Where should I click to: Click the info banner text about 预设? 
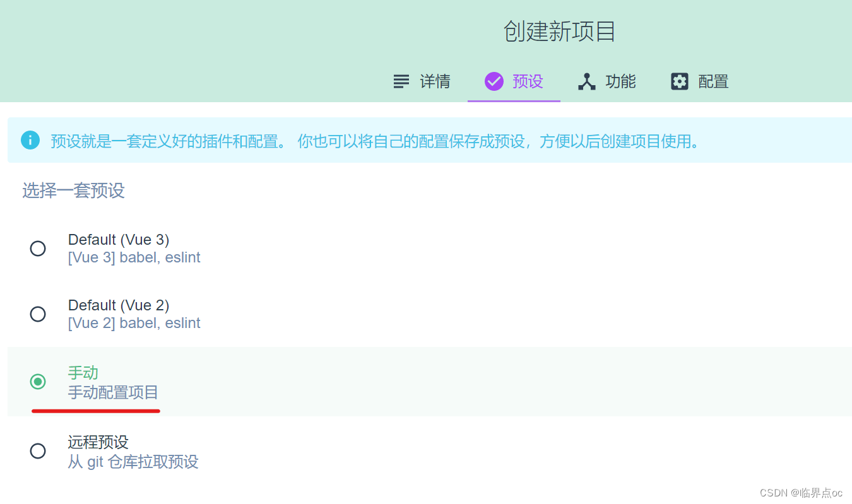tap(377, 141)
